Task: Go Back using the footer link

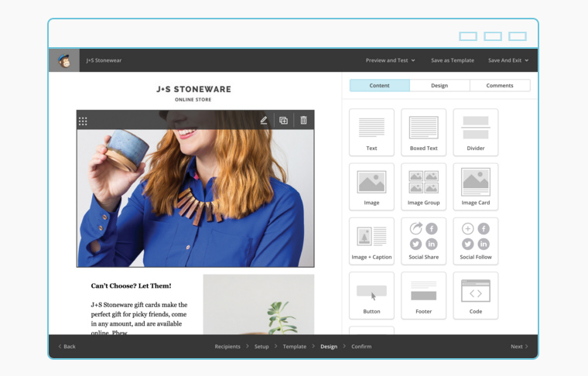Action: pyautogui.click(x=67, y=347)
